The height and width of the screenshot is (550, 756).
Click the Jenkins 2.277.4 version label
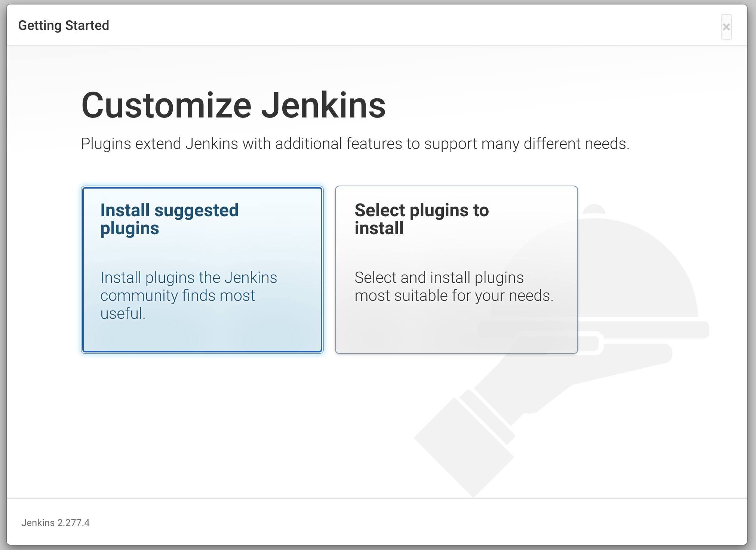[x=55, y=523]
